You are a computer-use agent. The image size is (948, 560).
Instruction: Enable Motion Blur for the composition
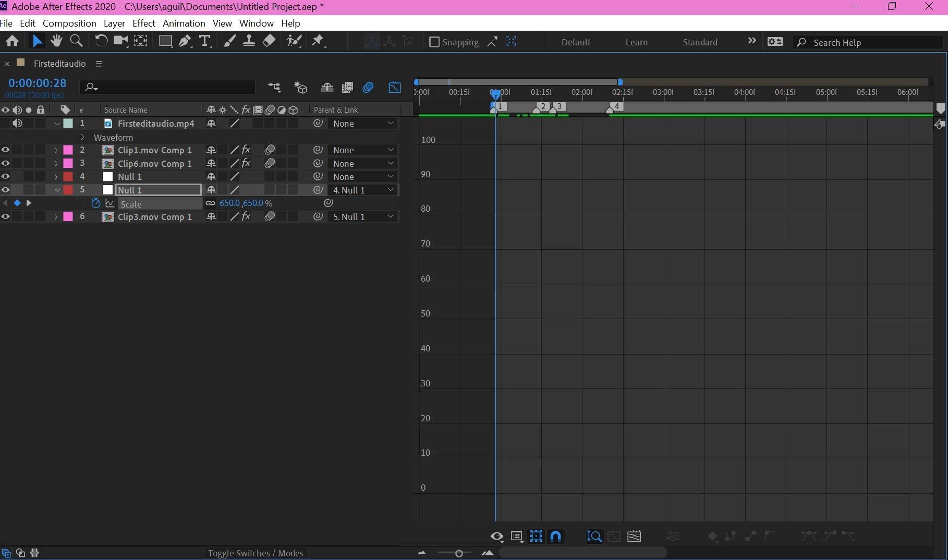(368, 87)
